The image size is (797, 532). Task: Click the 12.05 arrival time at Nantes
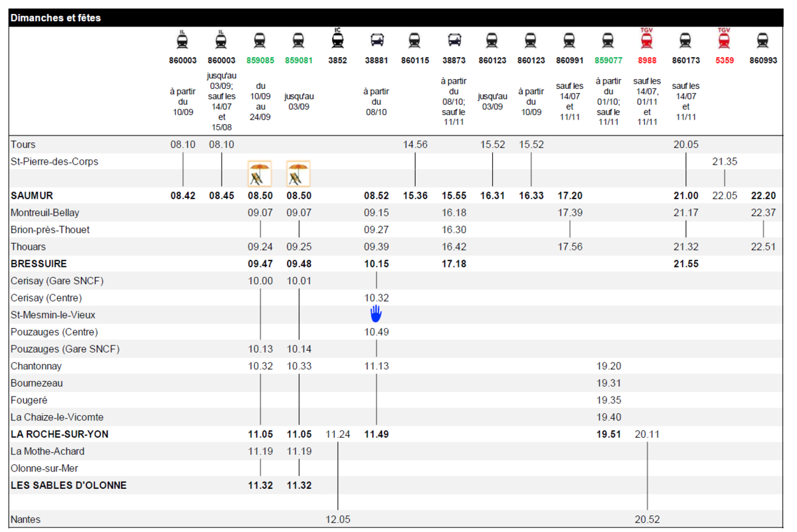[337, 519]
